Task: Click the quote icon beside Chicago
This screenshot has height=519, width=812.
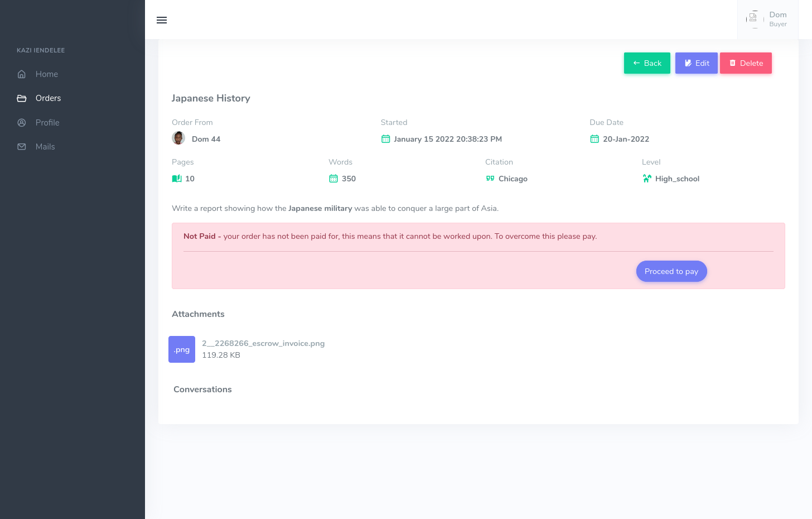Action: coord(490,179)
